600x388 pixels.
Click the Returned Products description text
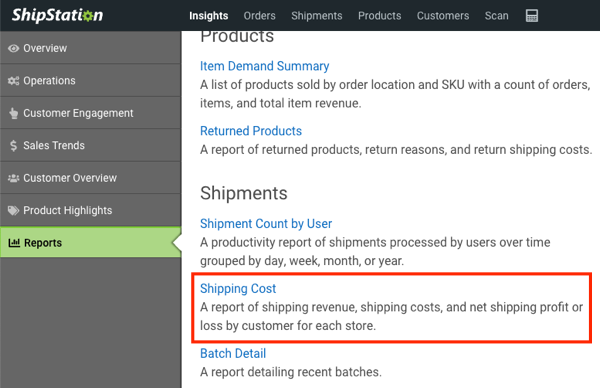click(x=396, y=150)
